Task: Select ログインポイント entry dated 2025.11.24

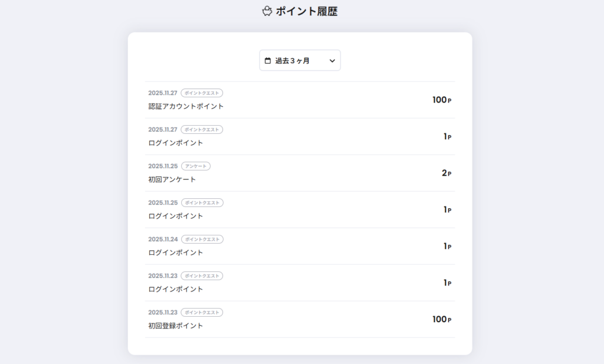Action: (175, 252)
